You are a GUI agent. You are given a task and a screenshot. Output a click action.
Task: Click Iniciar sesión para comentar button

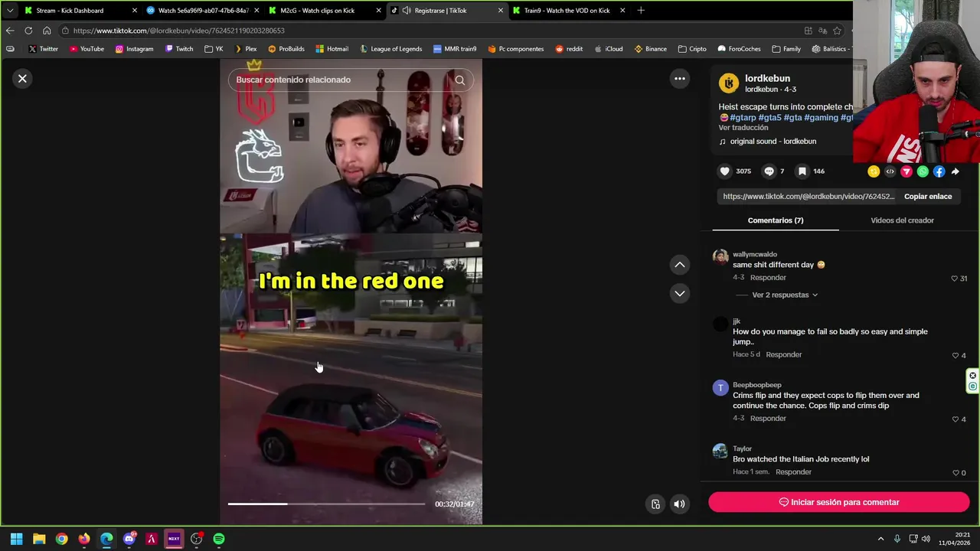click(838, 502)
